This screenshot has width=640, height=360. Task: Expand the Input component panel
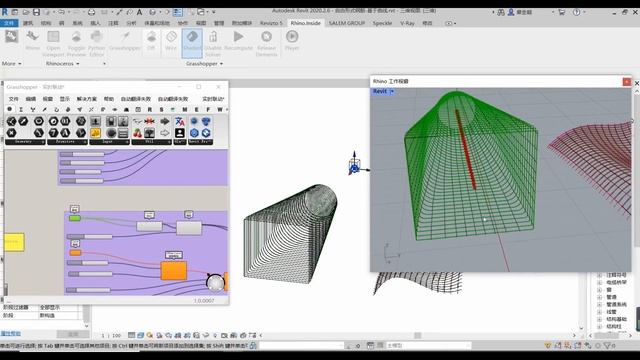tap(109, 142)
